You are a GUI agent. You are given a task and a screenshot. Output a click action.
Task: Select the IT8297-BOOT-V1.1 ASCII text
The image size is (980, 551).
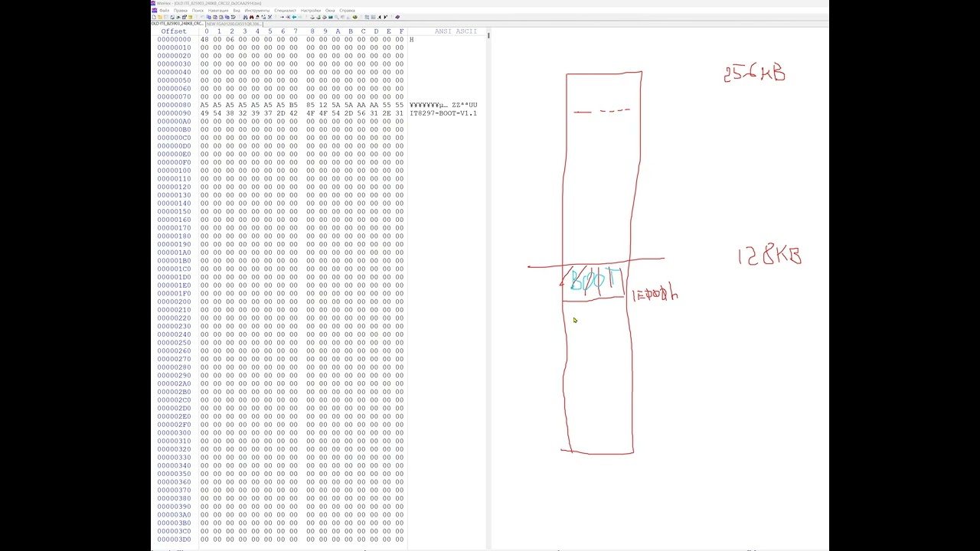tap(443, 113)
